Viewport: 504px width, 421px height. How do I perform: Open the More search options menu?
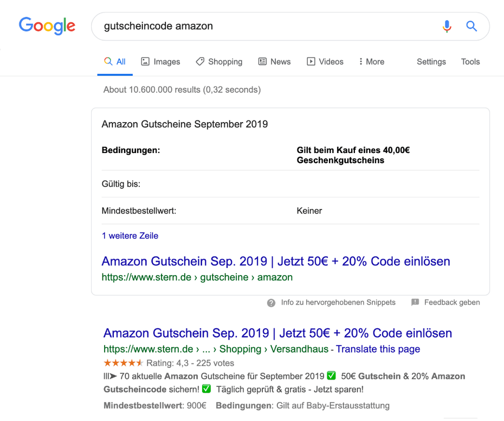[371, 62]
